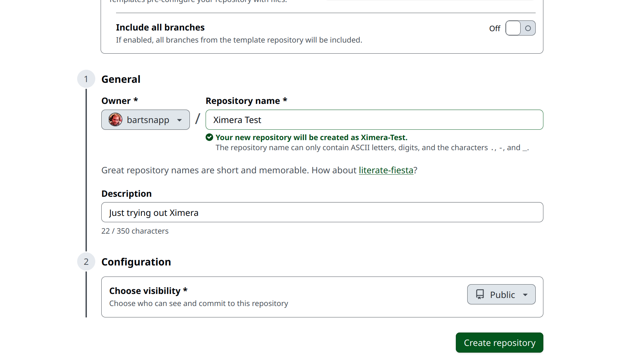
Task: Click the step 1 General circle marker
Action: click(x=86, y=79)
